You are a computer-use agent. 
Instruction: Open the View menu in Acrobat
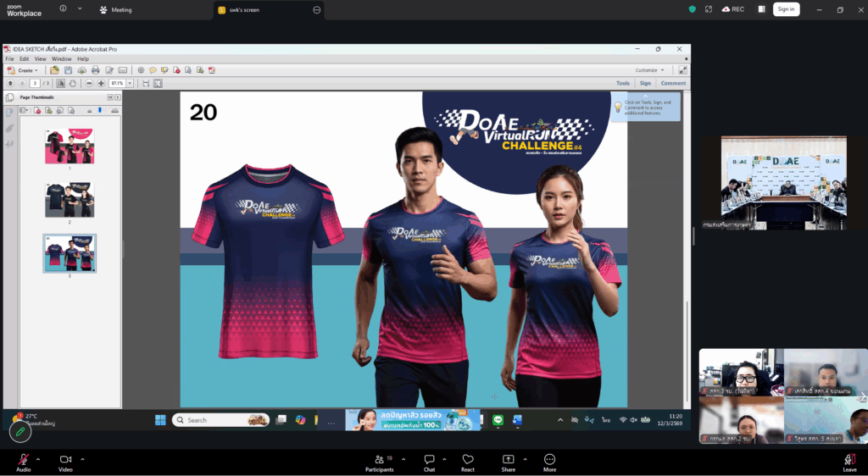tap(39, 58)
